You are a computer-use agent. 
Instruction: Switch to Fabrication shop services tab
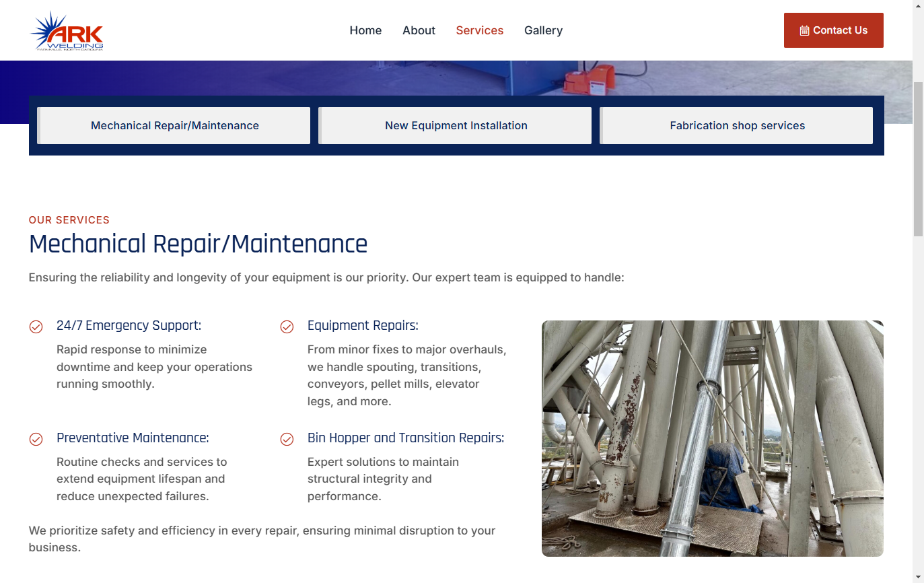pyautogui.click(x=736, y=125)
